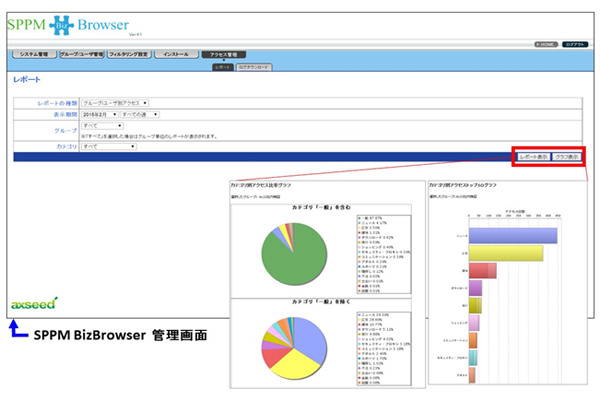
Task: Expand the レポートの種類 dropdown
Action: pyautogui.click(x=115, y=101)
